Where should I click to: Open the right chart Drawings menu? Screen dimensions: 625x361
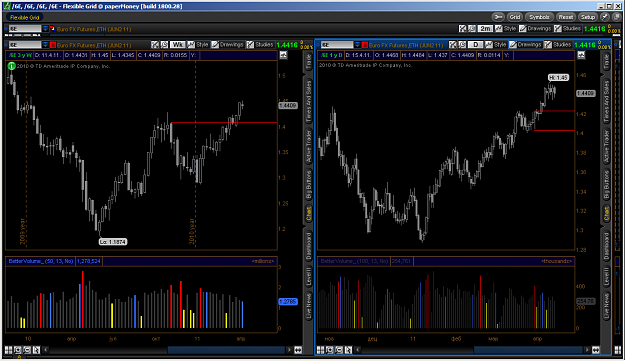525,45
